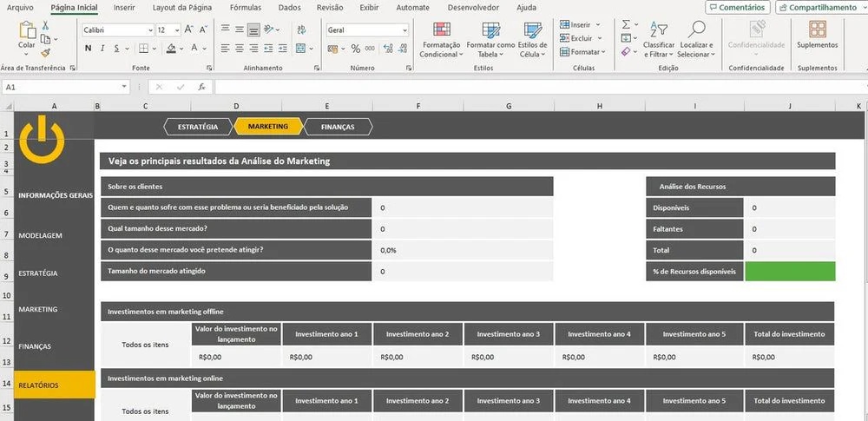Click the formula bar input
This screenshot has height=421, width=868.
pos(540,87)
